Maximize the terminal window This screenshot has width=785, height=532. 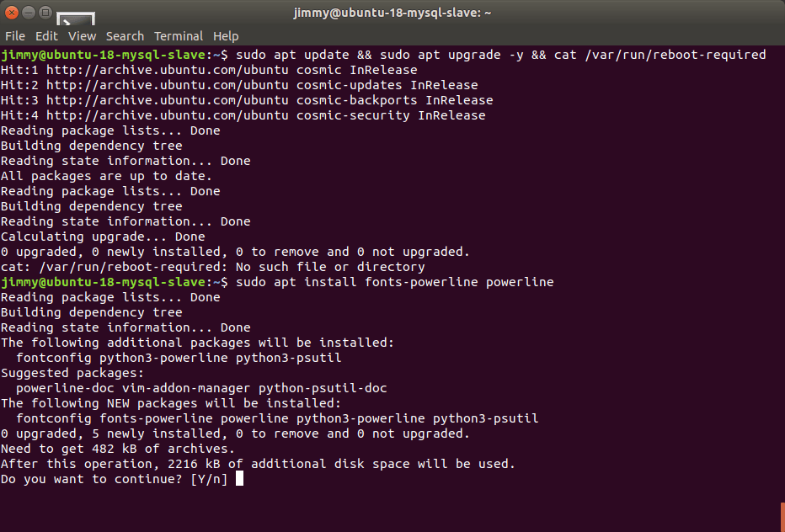coord(45,13)
